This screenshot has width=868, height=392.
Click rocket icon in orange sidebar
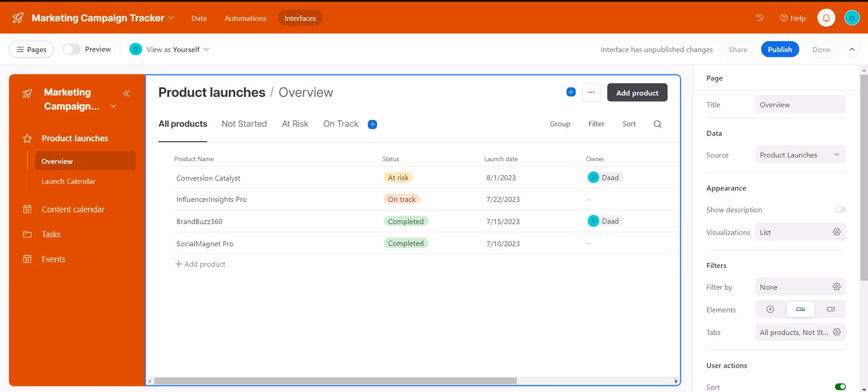pos(28,94)
